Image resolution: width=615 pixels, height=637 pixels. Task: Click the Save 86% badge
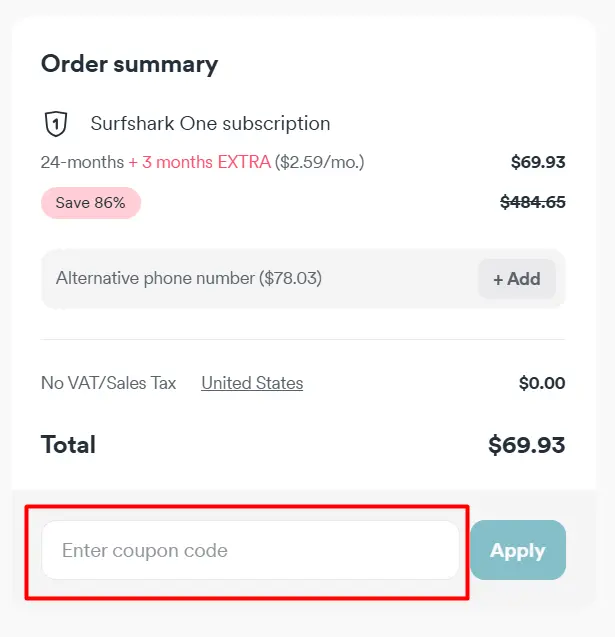91,203
